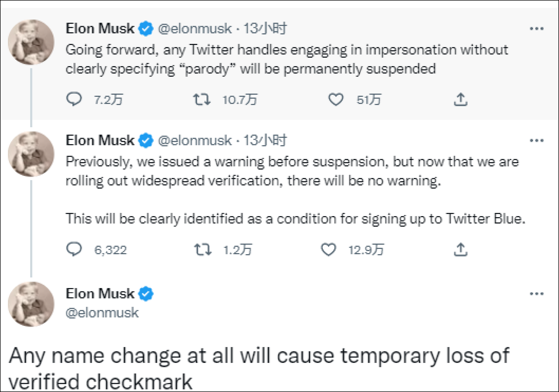Reply to the Twitter Blue warning tweet
559x392 pixels.
point(74,249)
